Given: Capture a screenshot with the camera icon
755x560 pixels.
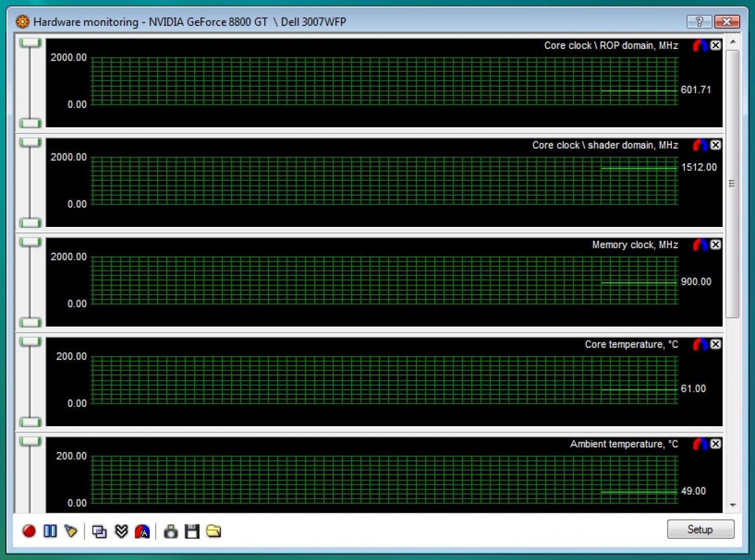Looking at the screenshot, I should click(171, 531).
